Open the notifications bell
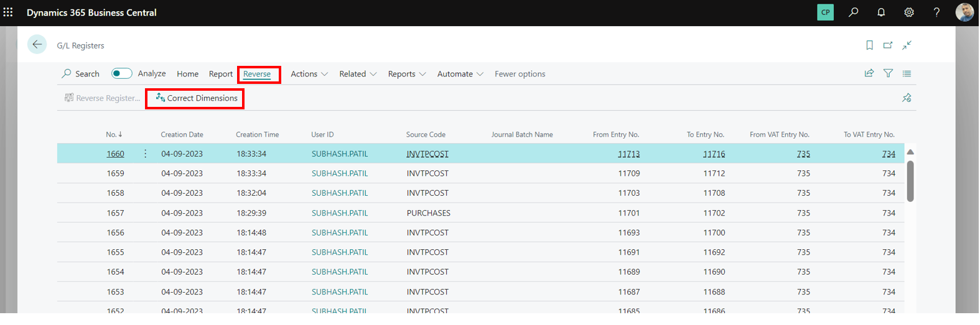The height and width of the screenshot is (325, 980). click(881, 12)
